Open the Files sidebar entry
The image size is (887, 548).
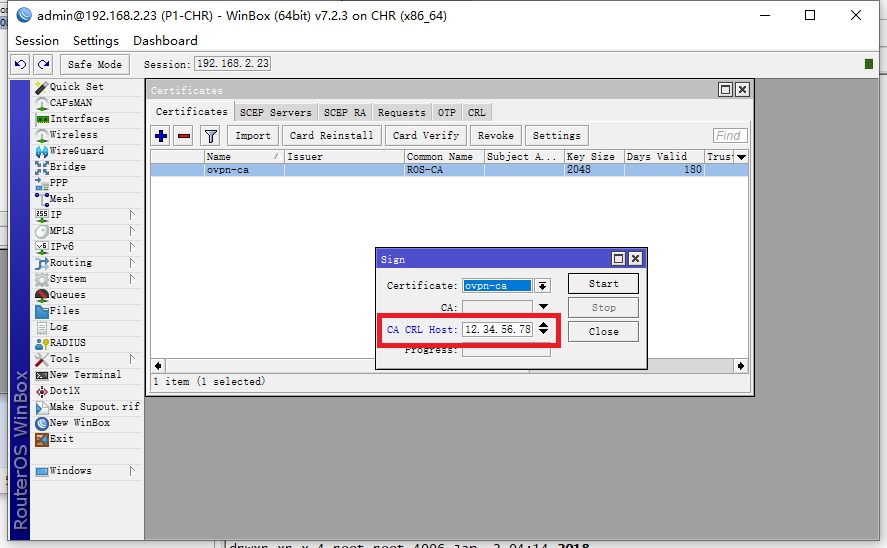64,311
